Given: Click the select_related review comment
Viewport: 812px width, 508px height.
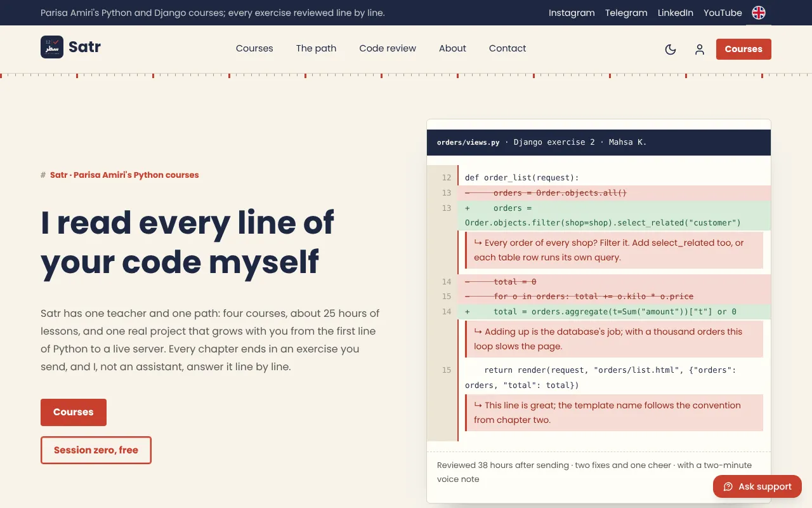Looking at the screenshot, I should [x=614, y=250].
